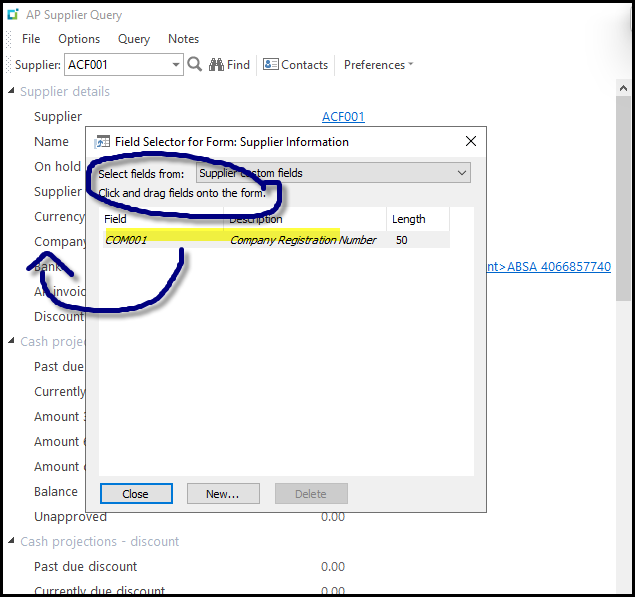Open the Query menu

(134, 39)
